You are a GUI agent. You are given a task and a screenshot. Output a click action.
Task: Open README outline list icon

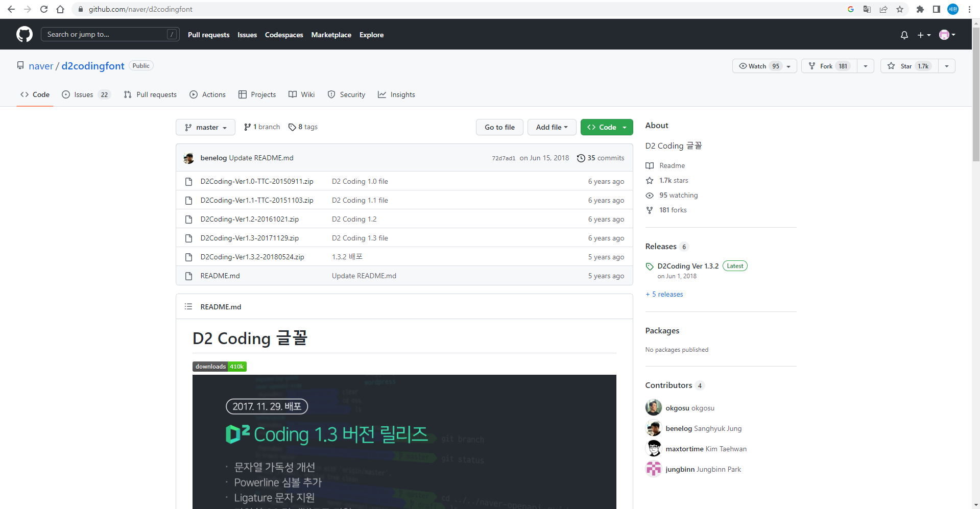coord(188,306)
